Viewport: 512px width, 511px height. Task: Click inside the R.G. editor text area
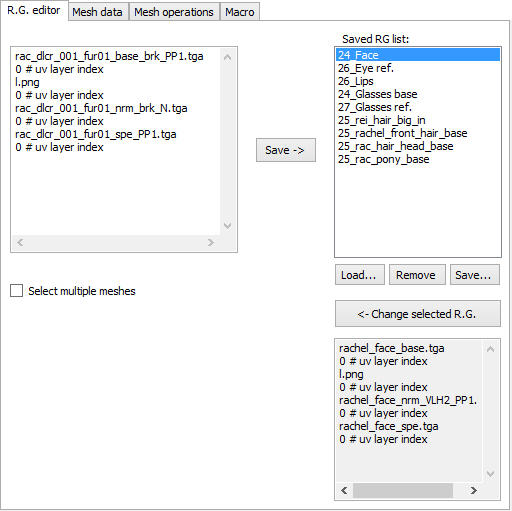pos(116,142)
